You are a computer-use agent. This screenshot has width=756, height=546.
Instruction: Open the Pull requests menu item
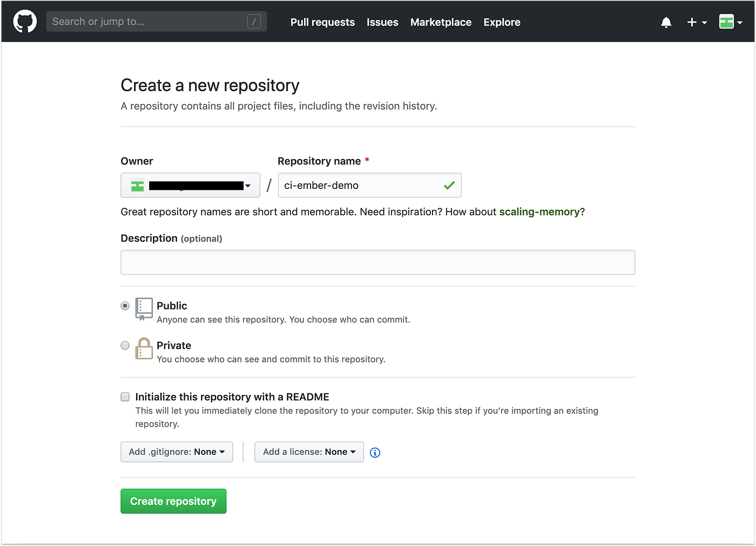[322, 22]
